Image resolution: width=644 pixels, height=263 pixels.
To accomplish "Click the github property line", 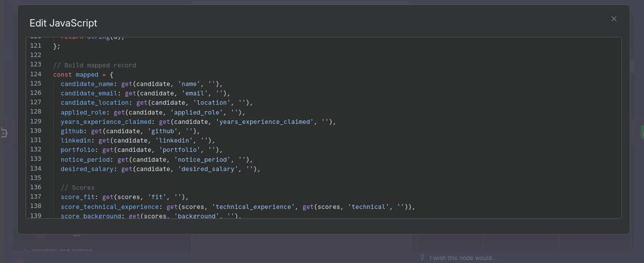I will point(130,131).
